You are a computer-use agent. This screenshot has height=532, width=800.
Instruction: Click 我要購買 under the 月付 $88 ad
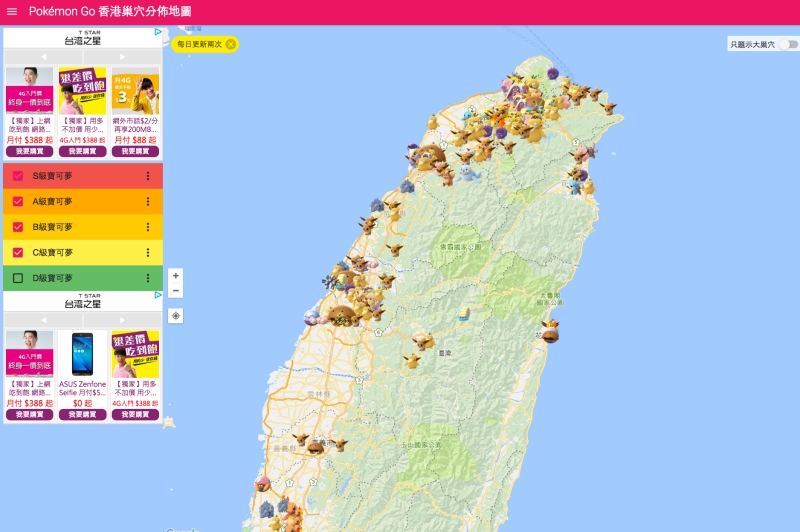135,151
